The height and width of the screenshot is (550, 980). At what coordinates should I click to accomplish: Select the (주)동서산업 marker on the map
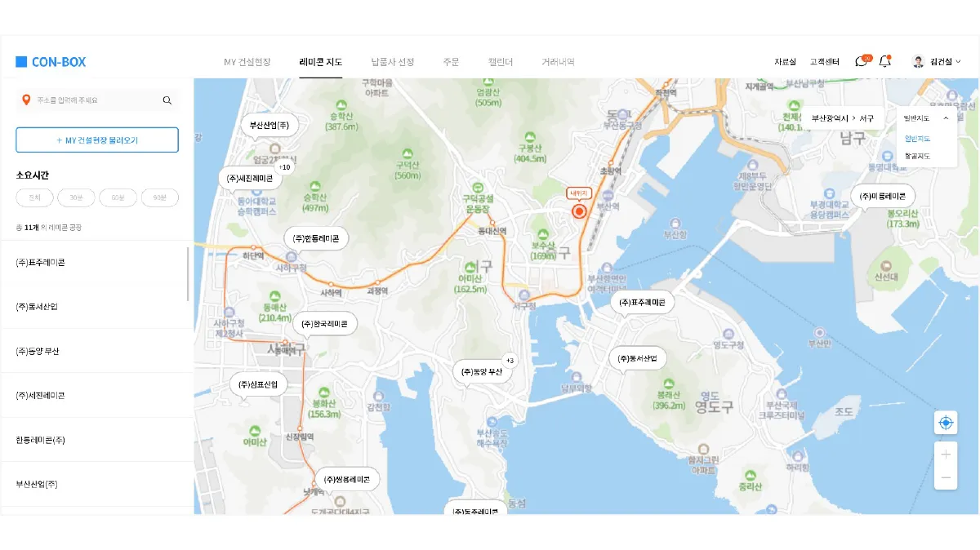tap(638, 358)
